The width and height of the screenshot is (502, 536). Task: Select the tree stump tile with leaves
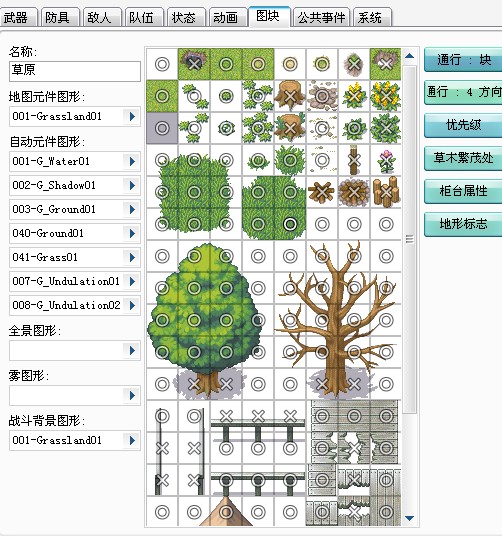290,128
